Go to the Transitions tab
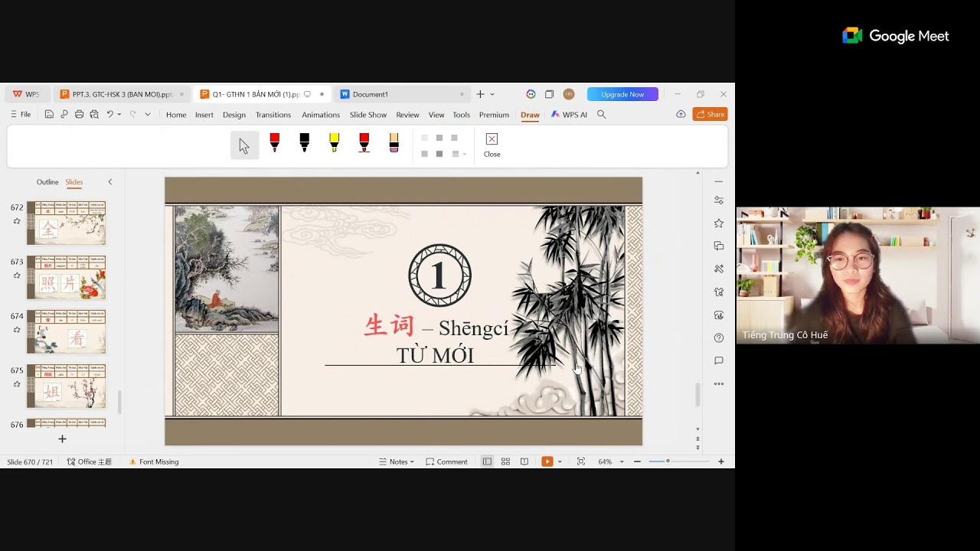 tap(273, 115)
